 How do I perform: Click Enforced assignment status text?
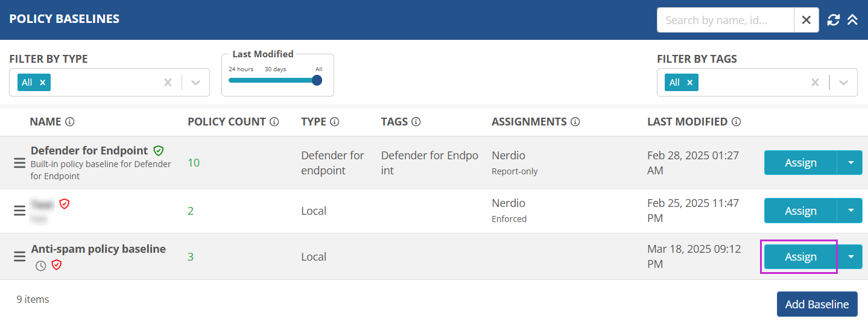(509, 219)
